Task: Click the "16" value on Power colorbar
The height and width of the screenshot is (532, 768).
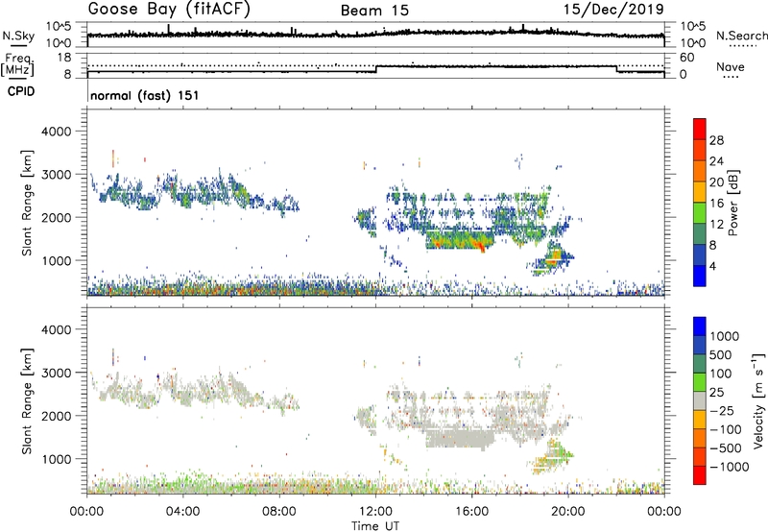Action: 716,204
